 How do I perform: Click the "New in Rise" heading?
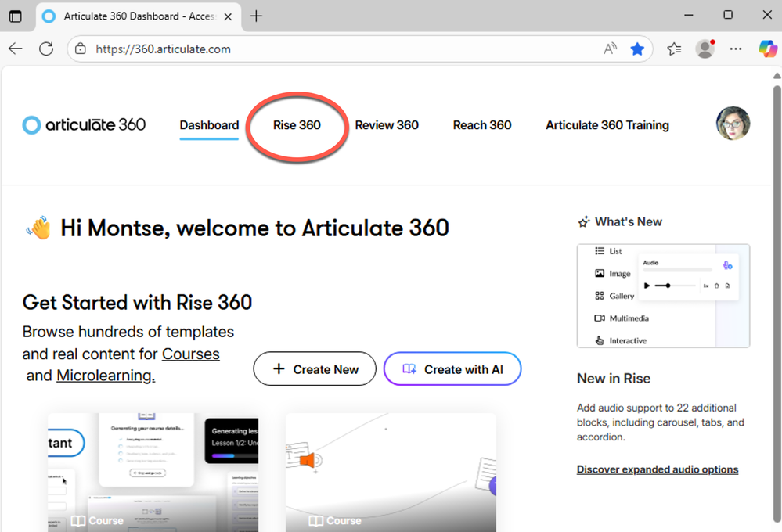[614, 379]
